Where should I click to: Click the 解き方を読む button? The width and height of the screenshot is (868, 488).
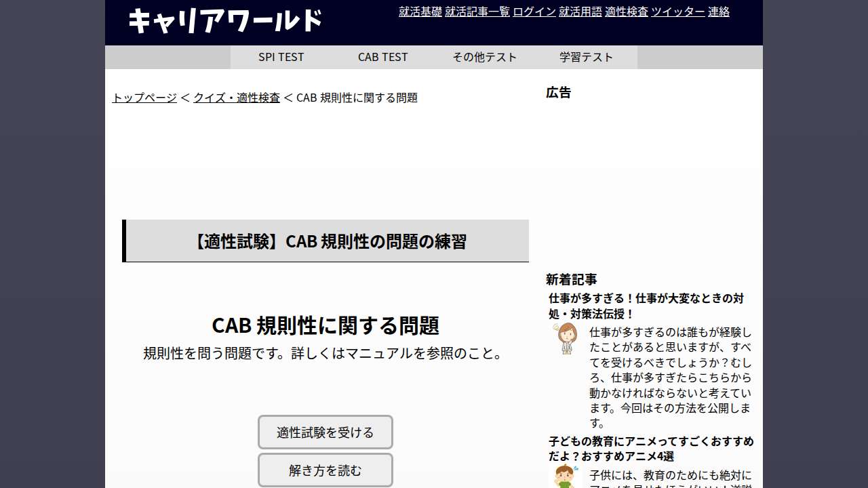pyautogui.click(x=325, y=470)
